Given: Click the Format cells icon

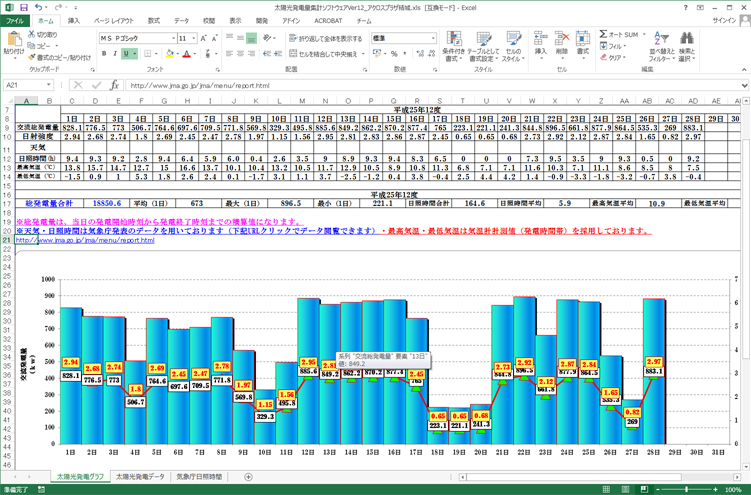Looking at the screenshot, I should coord(582,39).
